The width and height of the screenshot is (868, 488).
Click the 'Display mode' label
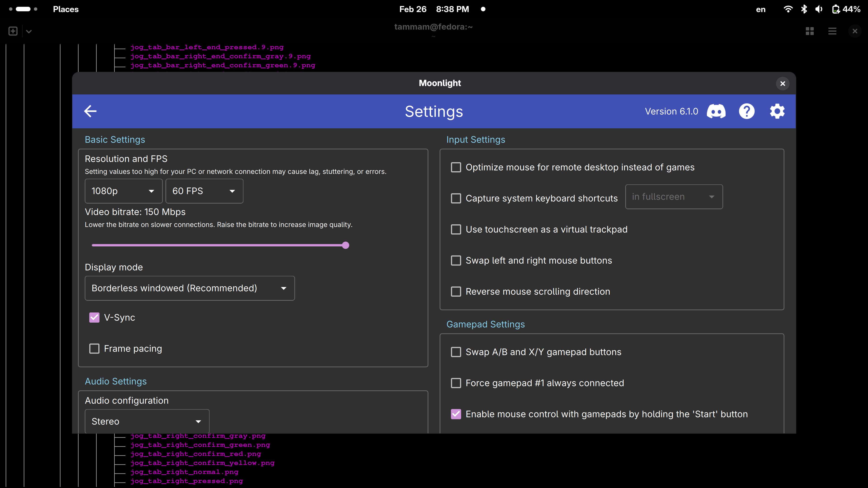113,267
